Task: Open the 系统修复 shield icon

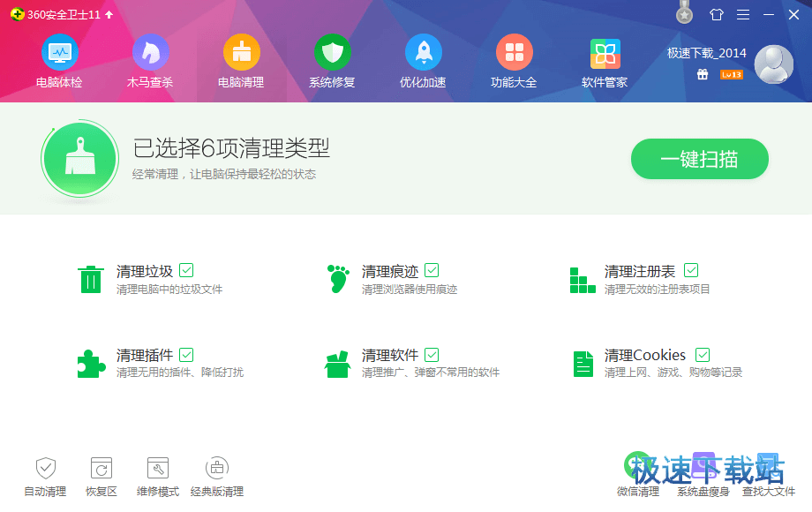Action: (333, 52)
